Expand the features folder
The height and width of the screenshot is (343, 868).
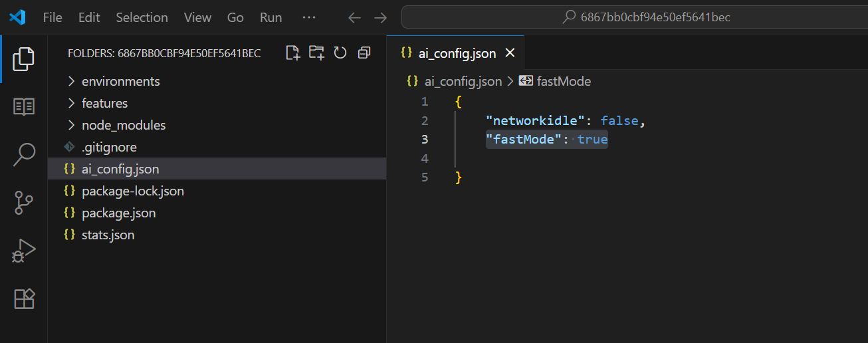click(x=104, y=103)
